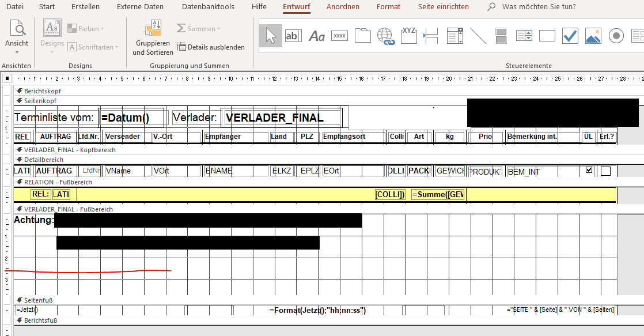
Task: Select the option button (radio) control
Action: point(616,36)
